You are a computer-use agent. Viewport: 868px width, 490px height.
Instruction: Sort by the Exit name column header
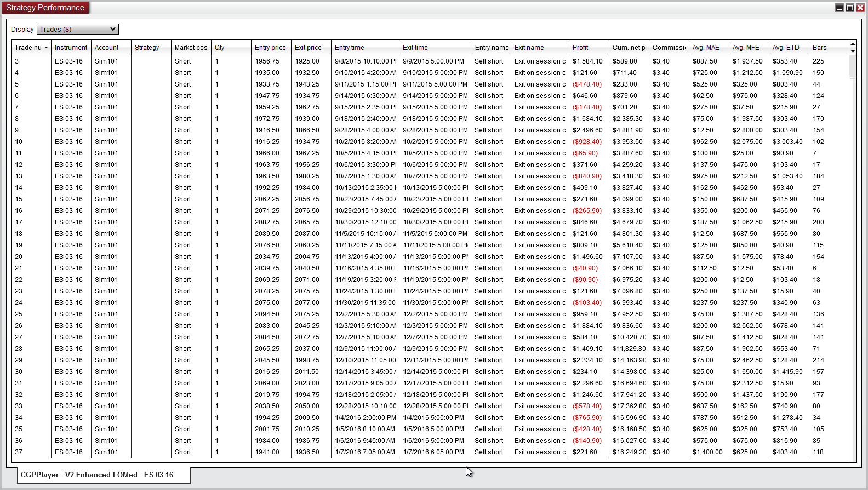tap(540, 48)
